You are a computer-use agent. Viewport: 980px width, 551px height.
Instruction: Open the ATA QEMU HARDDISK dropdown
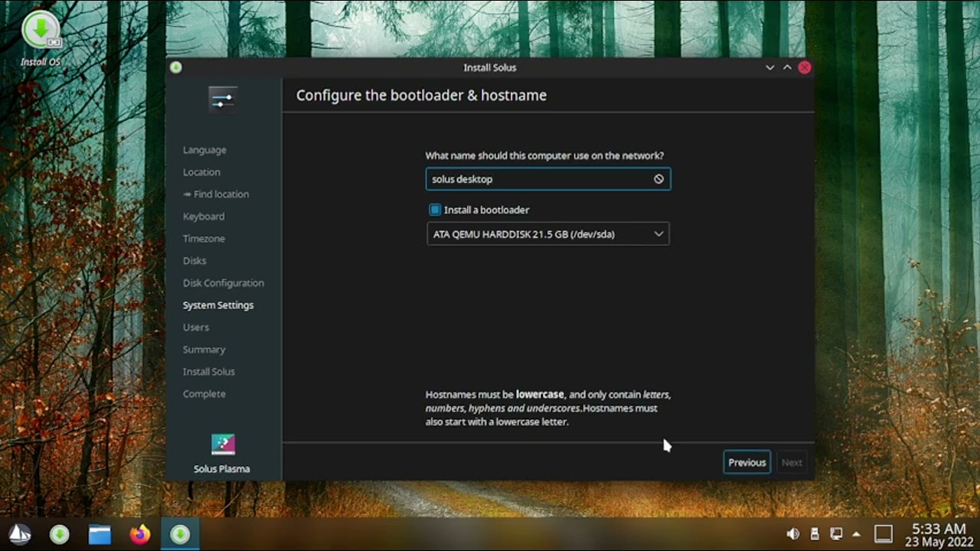tap(548, 234)
